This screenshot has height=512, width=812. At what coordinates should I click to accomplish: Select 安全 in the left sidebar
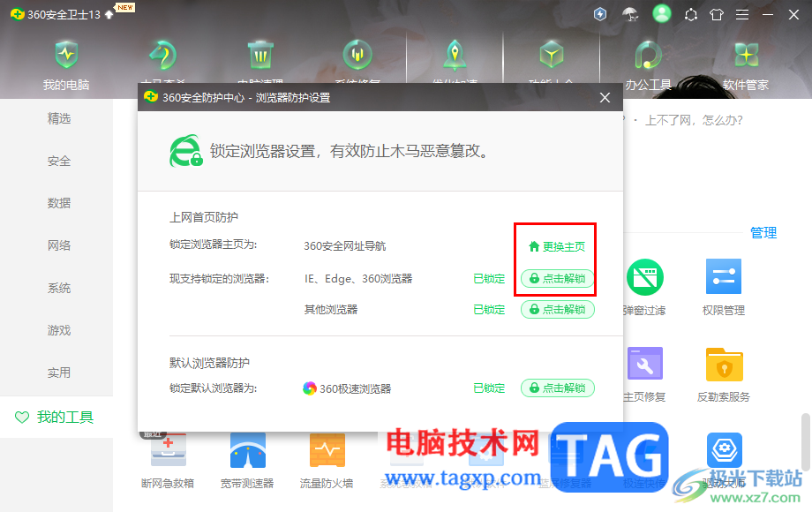pos(58,161)
